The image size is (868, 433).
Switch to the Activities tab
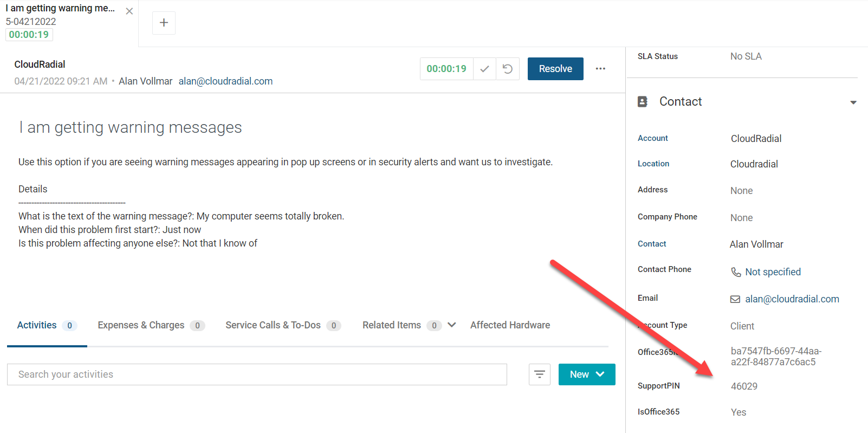[47, 325]
